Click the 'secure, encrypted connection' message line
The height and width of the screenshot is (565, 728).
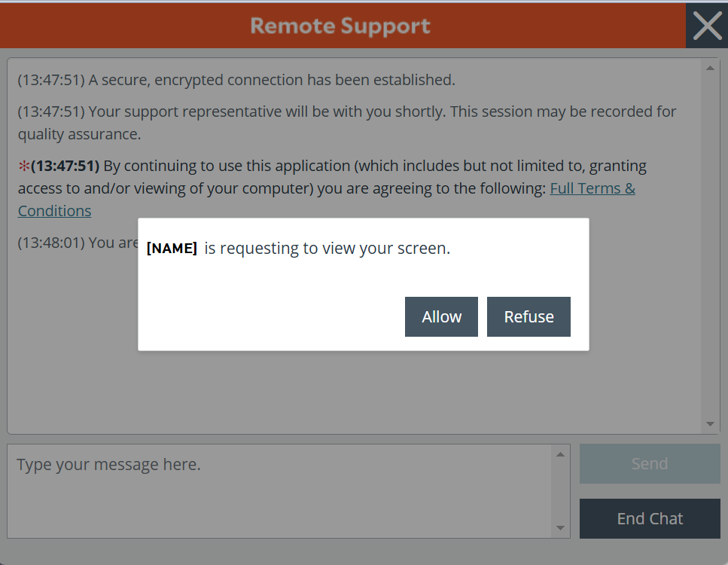pos(236,80)
